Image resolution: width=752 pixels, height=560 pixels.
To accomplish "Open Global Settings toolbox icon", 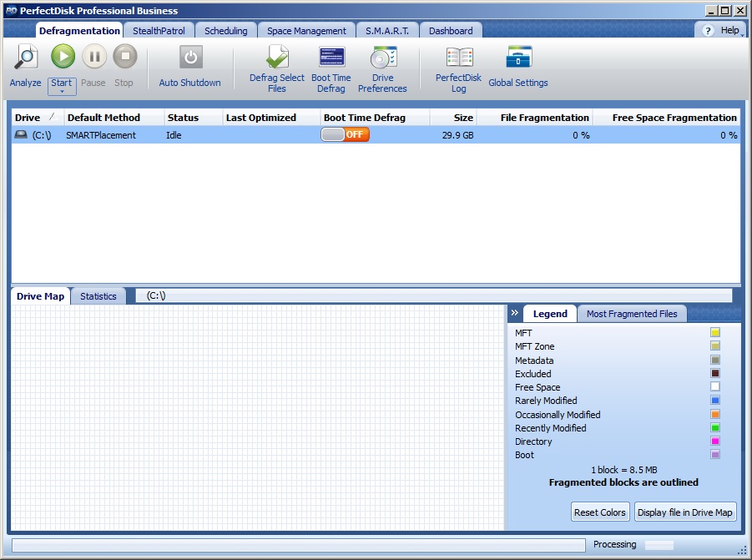I will (x=519, y=57).
